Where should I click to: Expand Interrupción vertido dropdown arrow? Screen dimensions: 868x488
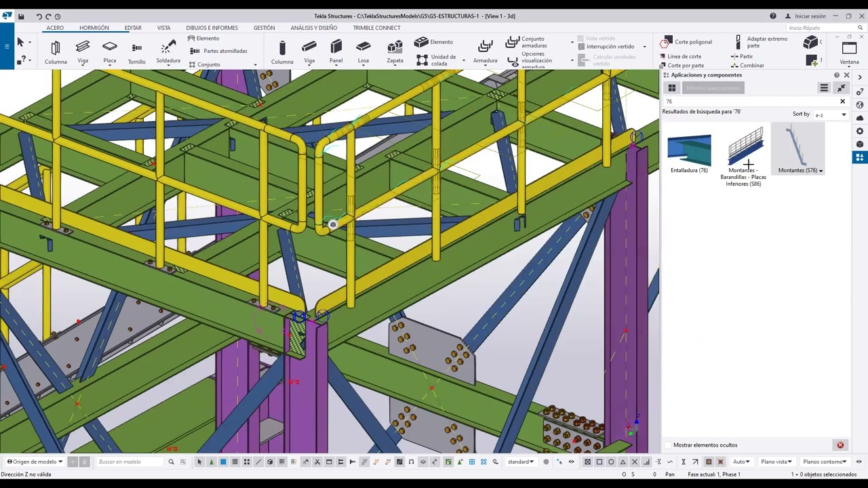coord(644,47)
